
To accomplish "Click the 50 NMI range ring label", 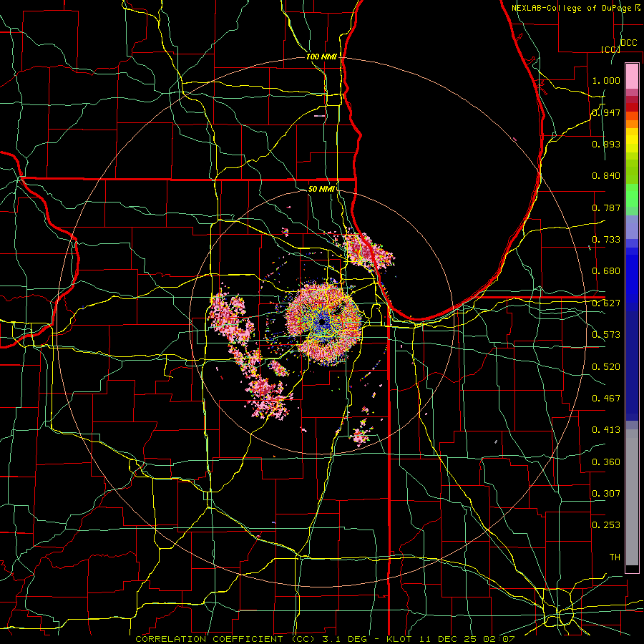I will [321, 189].
